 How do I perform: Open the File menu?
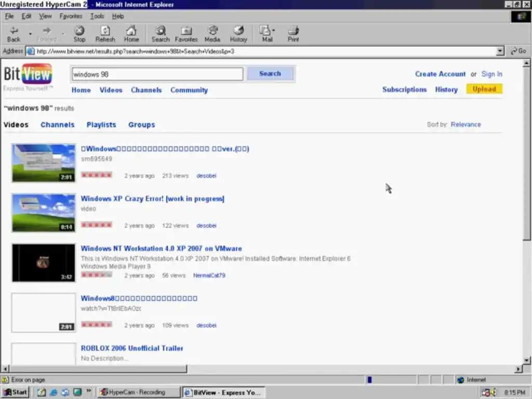[9, 16]
